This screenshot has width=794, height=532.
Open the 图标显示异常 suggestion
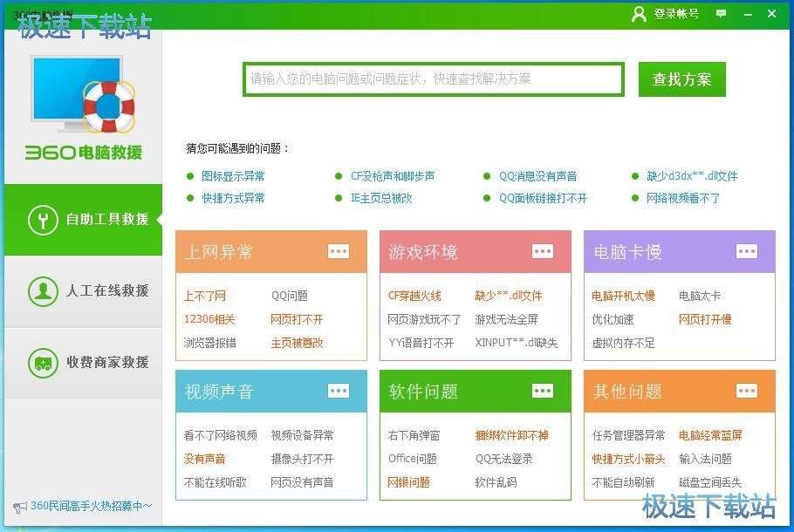pos(233,176)
